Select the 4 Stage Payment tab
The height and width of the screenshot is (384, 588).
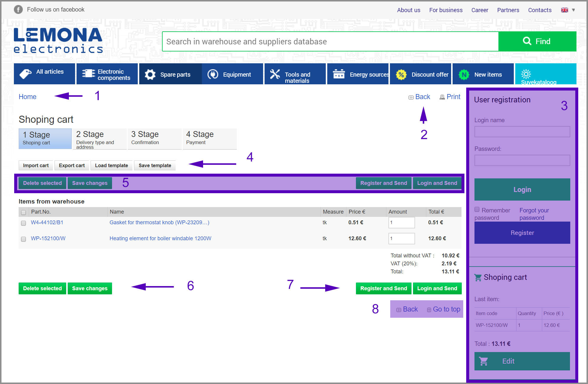(x=210, y=139)
